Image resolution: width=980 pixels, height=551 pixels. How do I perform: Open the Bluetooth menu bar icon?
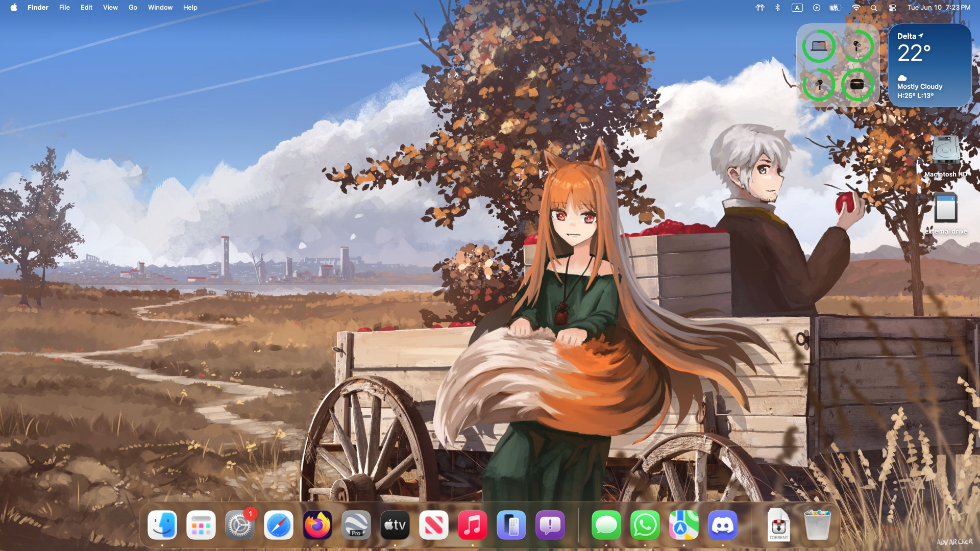pyautogui.click(x=777, y=8)
